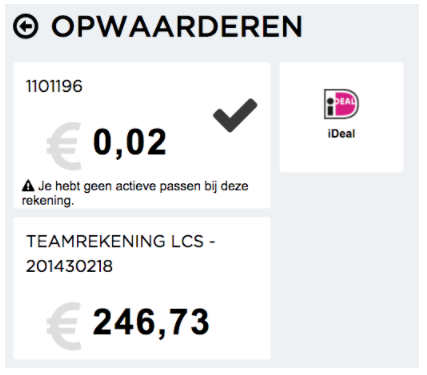Image resolution: width=427 pixels, height=375 pixels.
Task: Click the word 'rekening.' in the warning
Action: [48, 201]
